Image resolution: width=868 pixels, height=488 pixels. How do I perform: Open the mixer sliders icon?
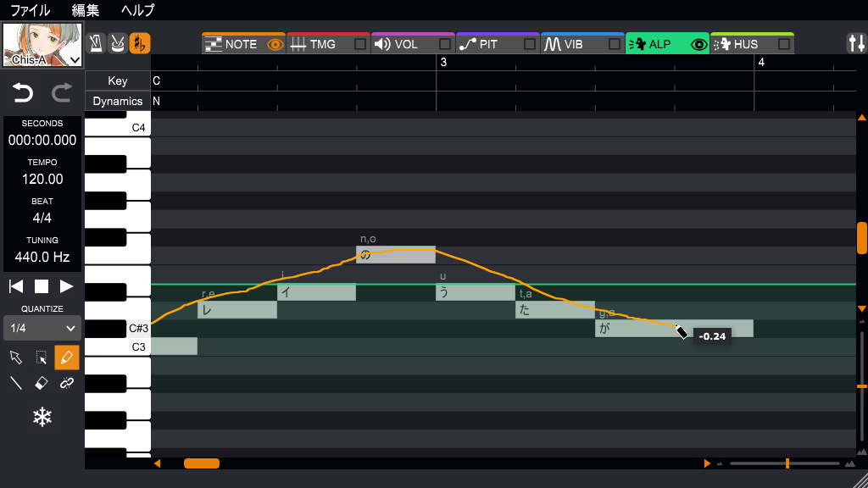pyautogui.click(x=856, y=44)
